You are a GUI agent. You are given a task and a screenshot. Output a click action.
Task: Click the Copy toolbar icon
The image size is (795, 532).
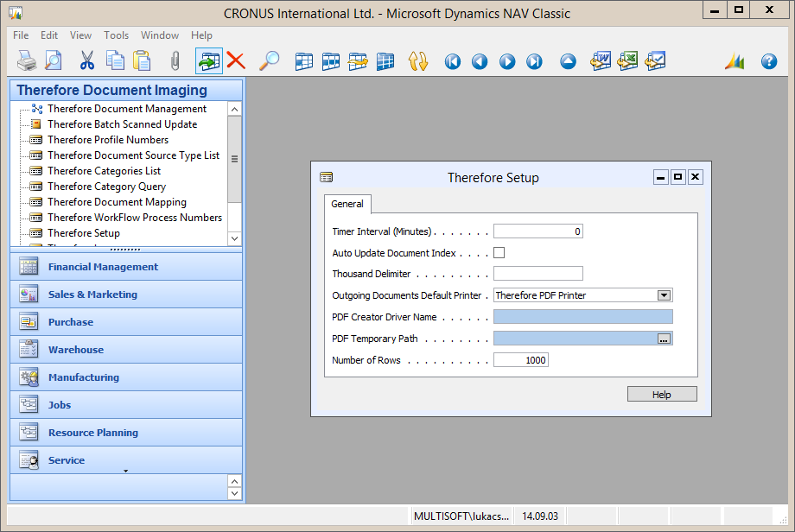pos(115,61)
